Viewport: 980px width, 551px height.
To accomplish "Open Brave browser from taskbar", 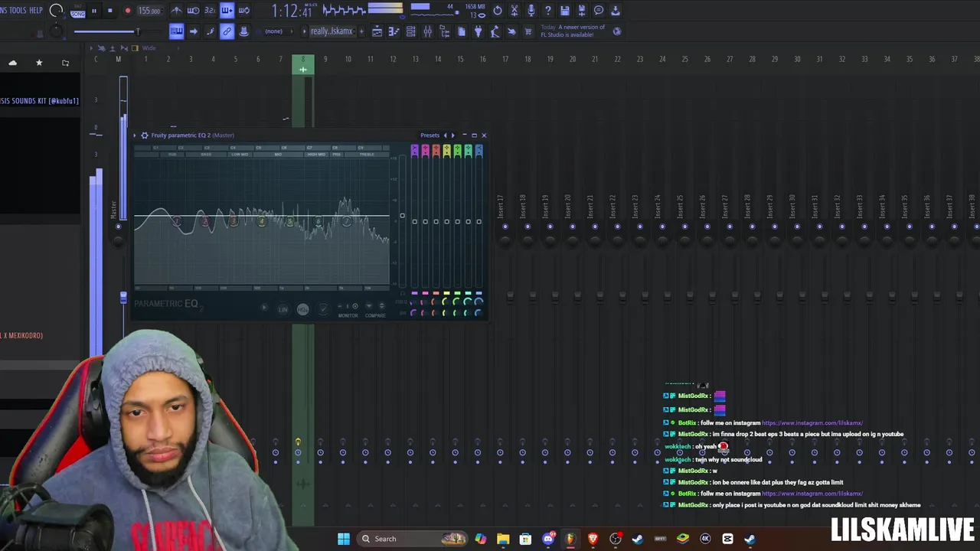I will (x=593, y=539).
